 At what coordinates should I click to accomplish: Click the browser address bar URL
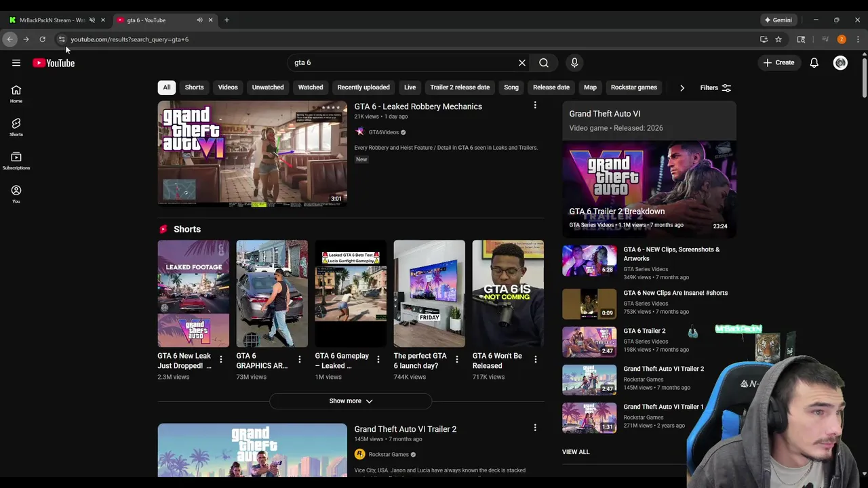point(130,39)
